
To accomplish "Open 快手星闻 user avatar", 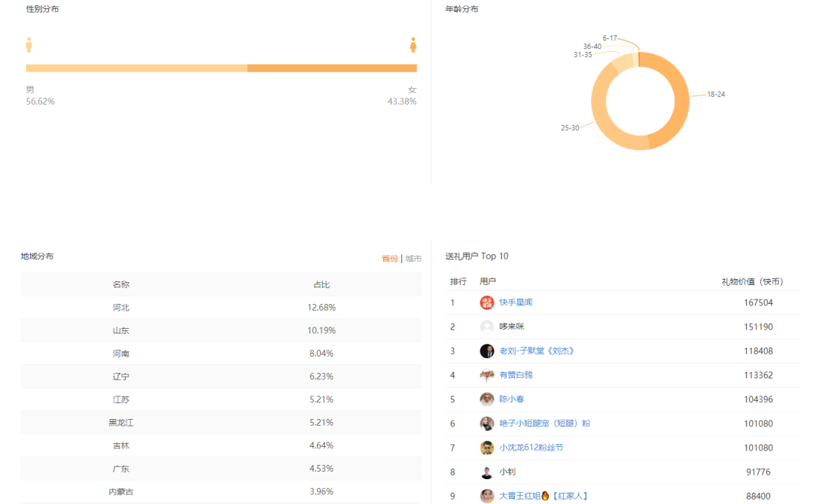I will tap(487, 302).
